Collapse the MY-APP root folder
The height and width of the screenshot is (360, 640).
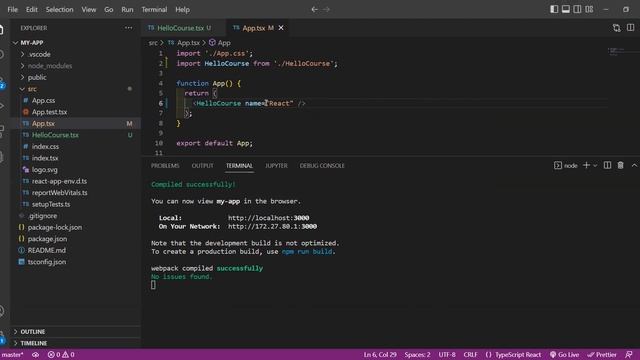pos(76,42)
